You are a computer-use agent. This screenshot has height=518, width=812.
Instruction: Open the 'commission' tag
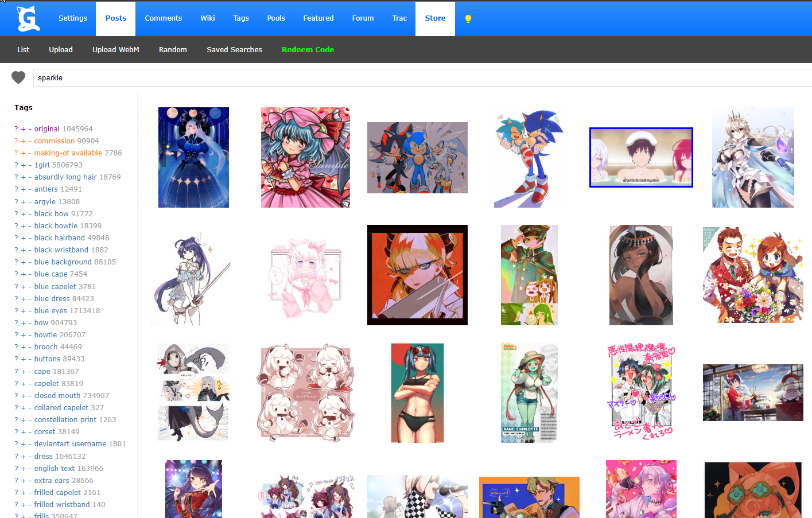(55, 141)
